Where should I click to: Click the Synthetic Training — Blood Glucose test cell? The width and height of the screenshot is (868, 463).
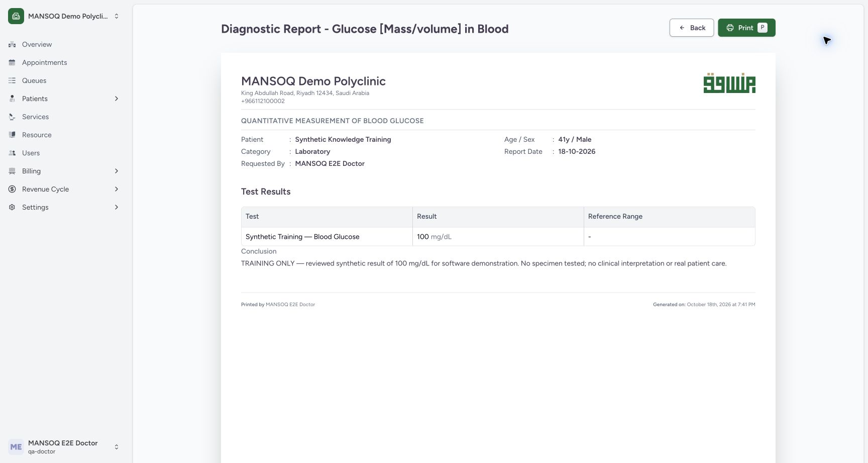coord(327,237)
